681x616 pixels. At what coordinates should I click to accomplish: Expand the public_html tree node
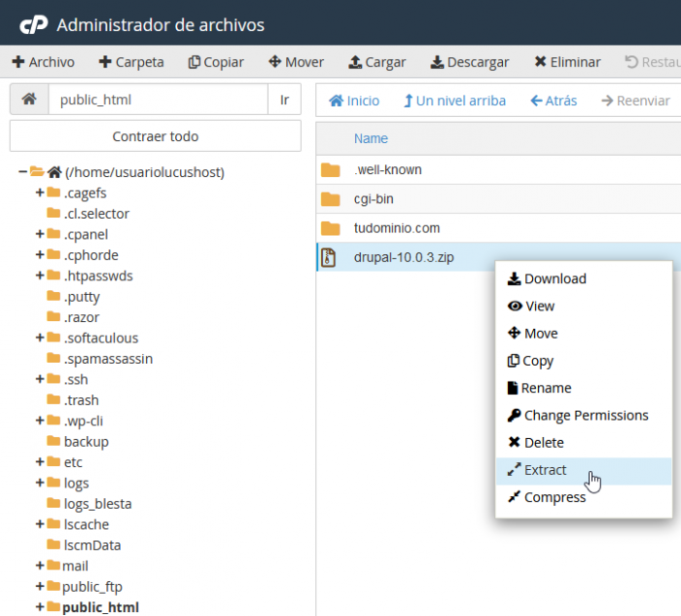(40, 607)
